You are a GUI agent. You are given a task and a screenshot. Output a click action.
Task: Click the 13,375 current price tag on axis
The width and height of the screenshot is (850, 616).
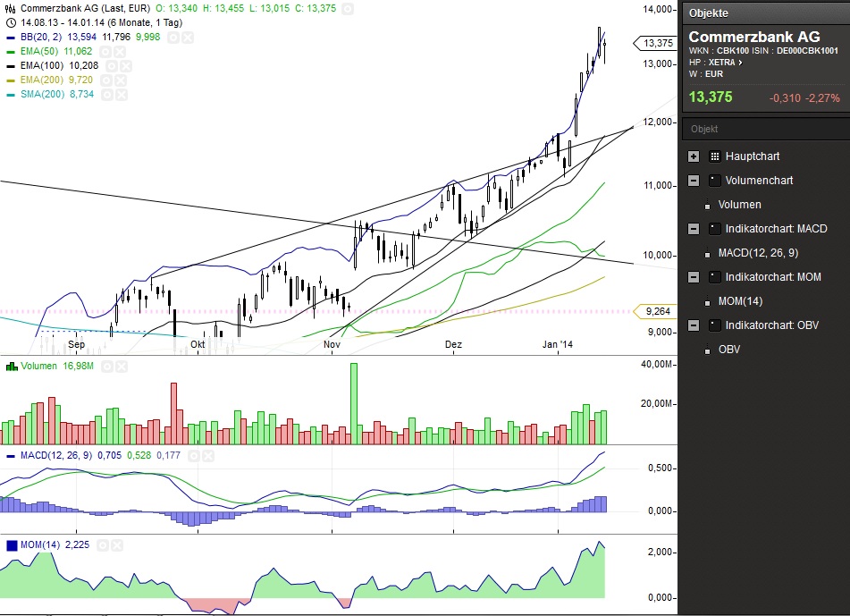tap(654, 44)
